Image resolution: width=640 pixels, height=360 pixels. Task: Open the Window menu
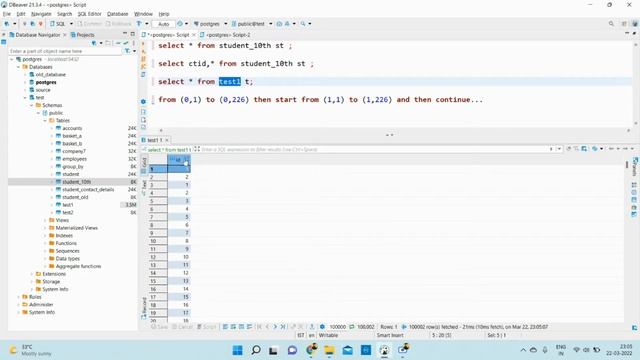coord(143,14)
